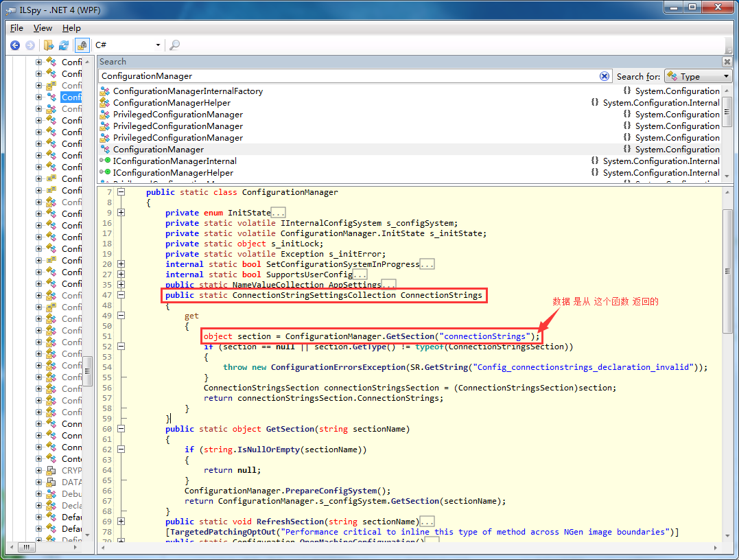
Task: Click the Debu tree item icon
Action: [51, 494]
